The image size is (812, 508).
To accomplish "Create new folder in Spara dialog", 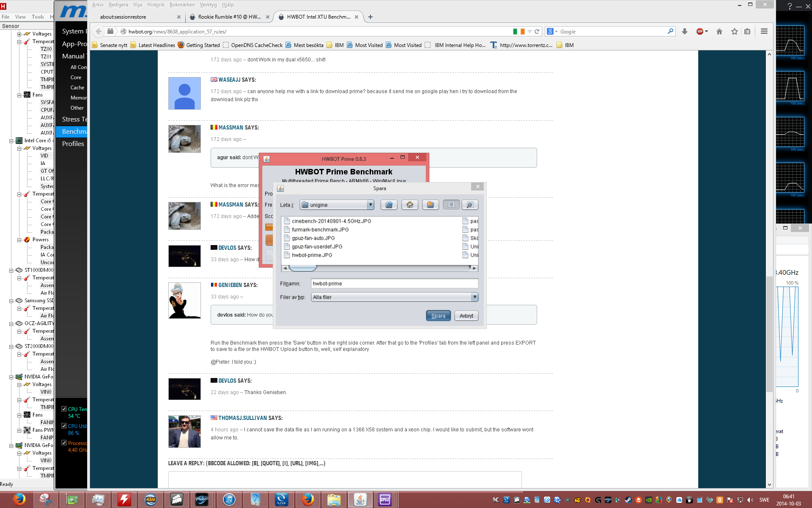I will (430, 205).
